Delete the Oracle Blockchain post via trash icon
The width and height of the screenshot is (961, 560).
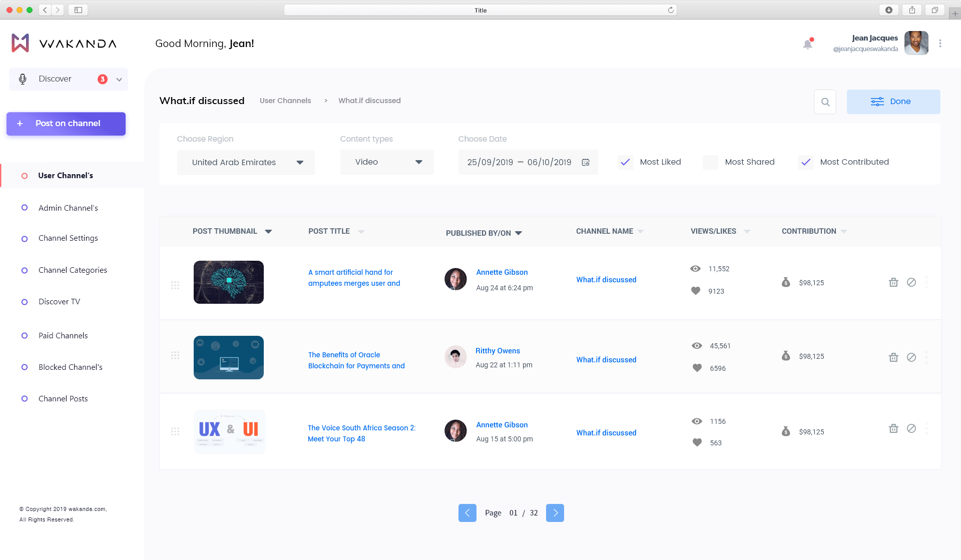pos(893,357)
